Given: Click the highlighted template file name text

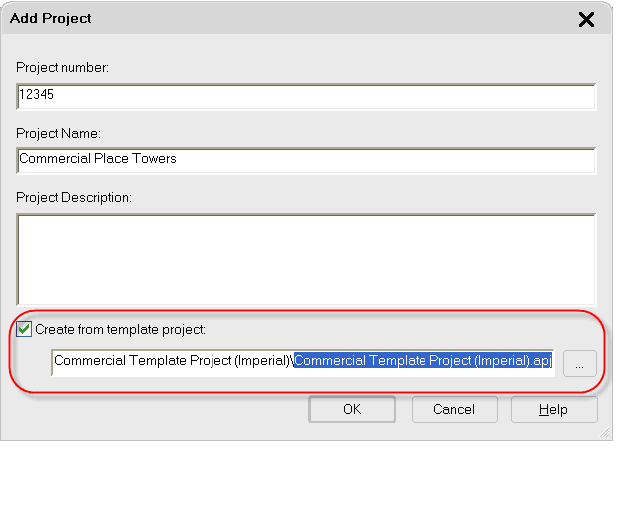Looking at the screenshot, I should (423, 361).
